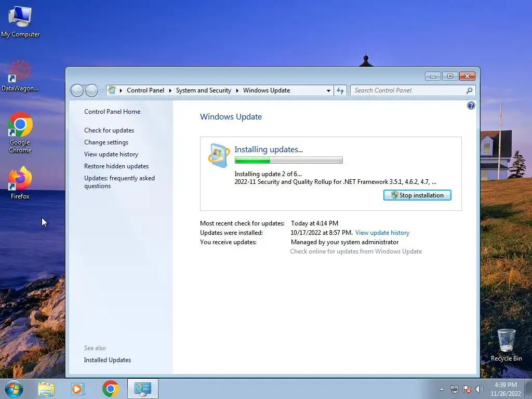The image size is (532, 399).
Task: Refresh the Windows Update page
Action: click(x=340, y=90)
